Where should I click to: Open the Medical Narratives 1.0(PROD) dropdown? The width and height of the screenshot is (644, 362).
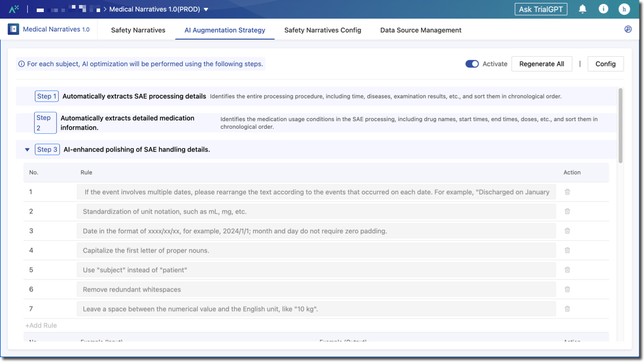click(x=158, y=9)
